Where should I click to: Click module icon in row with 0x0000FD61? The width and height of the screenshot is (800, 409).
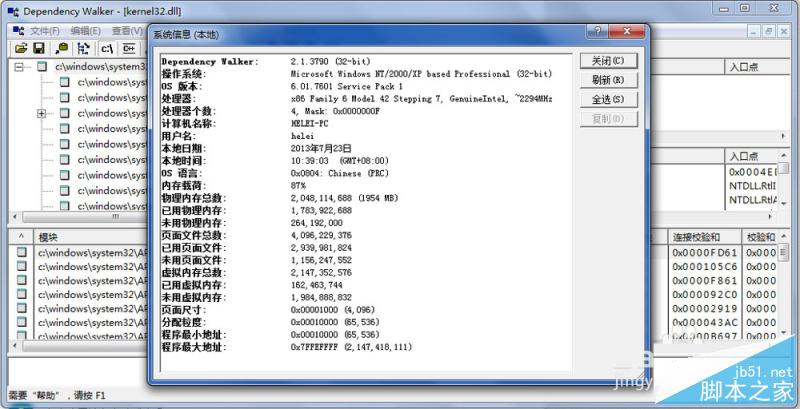pyautogui.click(x=21, y=252)
